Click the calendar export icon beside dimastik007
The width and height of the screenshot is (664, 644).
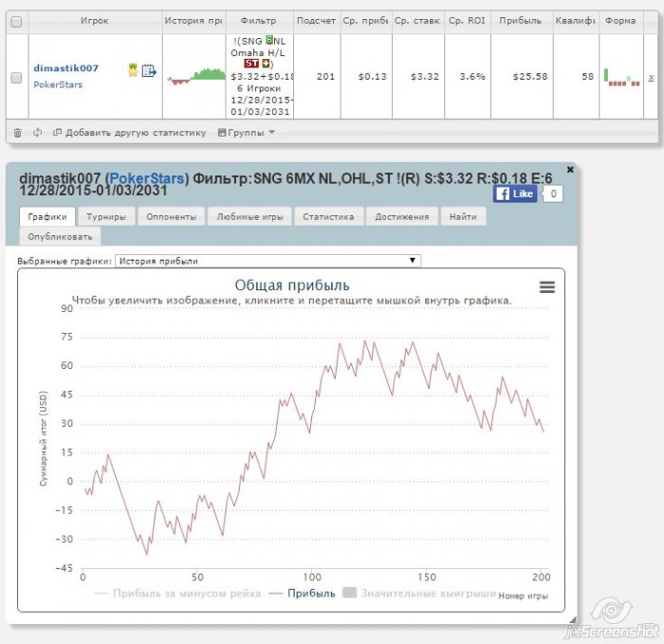[149, 70]
